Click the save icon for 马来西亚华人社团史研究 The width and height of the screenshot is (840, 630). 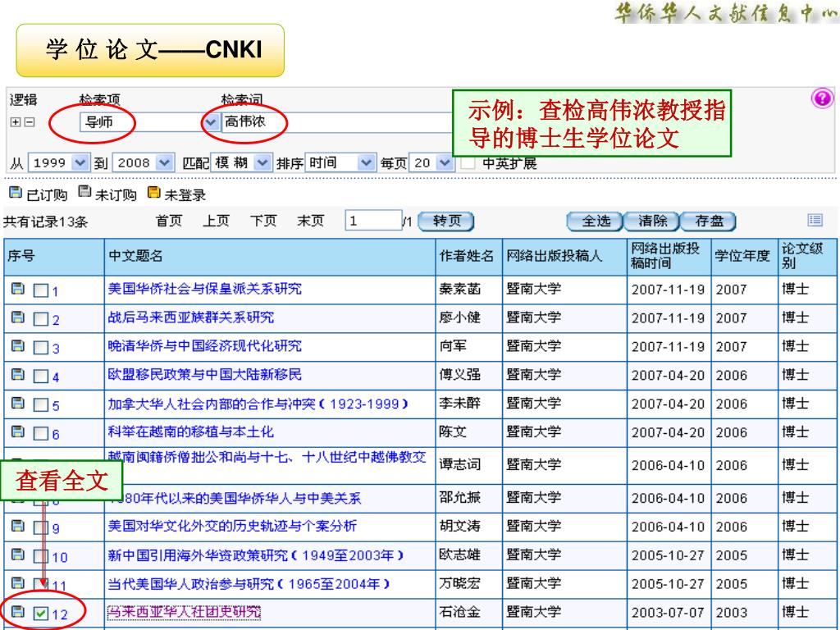click(18, 611)
